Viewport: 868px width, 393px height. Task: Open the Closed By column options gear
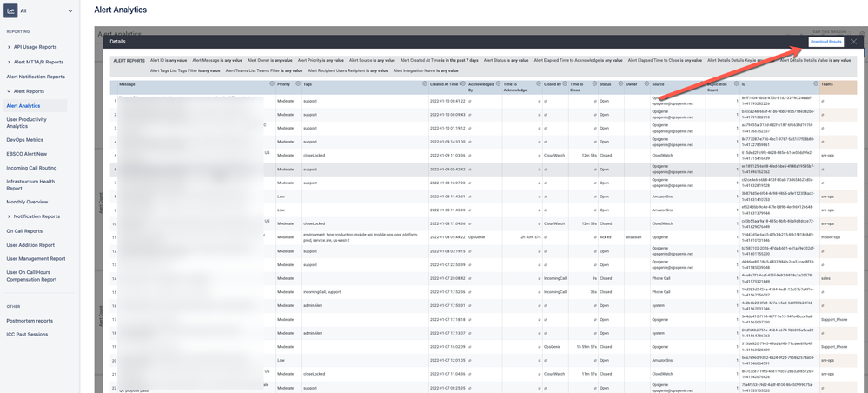[x=566, y=83]
